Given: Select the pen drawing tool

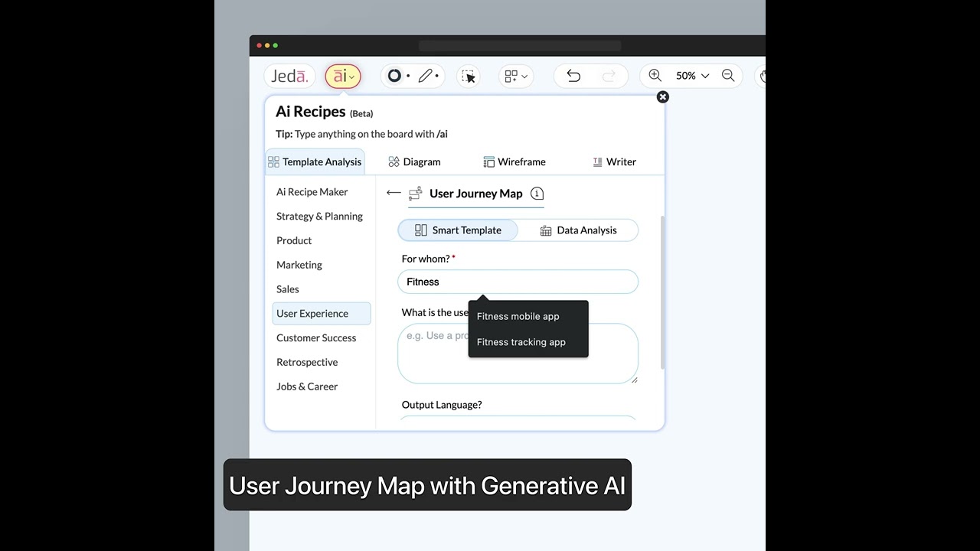Looking at the screenshot, I should (x=426, y=76).
